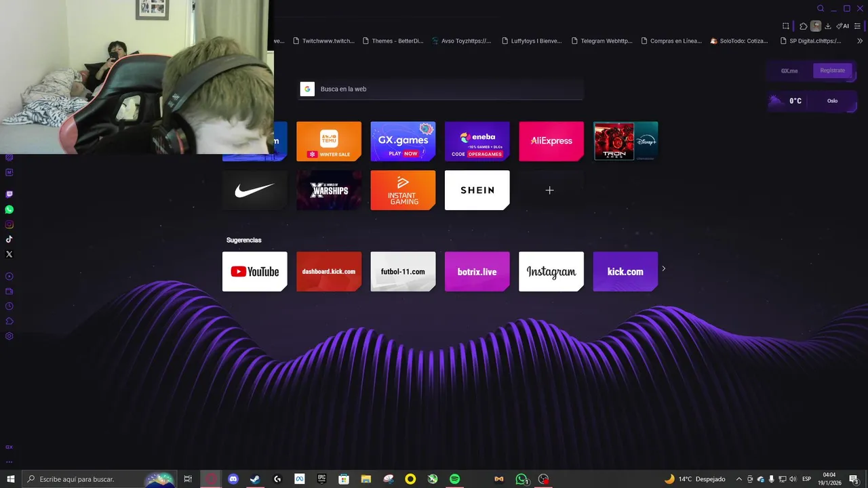Open TikTok in the Opera sidebar

click(9, 239)
